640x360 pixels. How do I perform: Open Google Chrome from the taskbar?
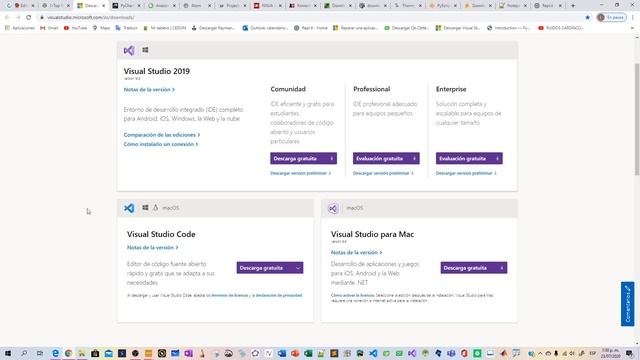(x=69, y=353)
